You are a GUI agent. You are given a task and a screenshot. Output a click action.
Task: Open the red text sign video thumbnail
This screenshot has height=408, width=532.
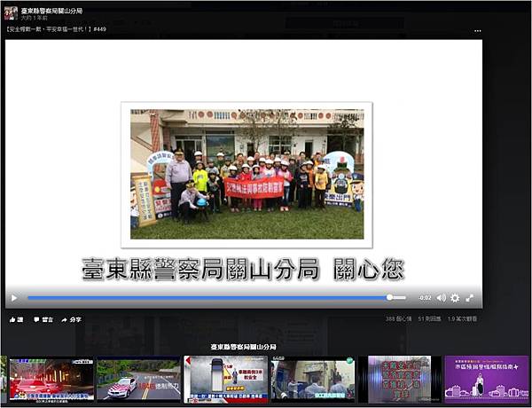(400, 379)
